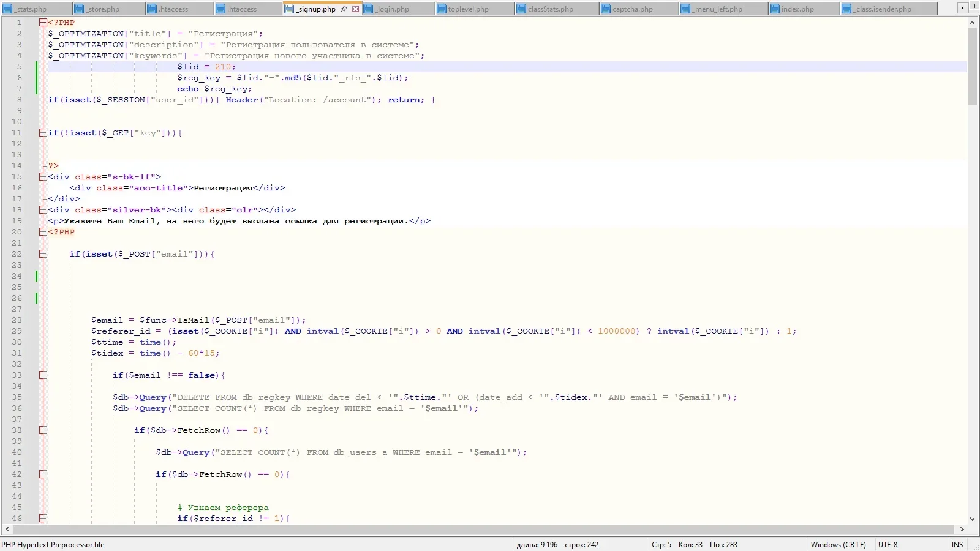Switch to the _store.php tab
The height and width of the screenshot is (551, 980).
pos(109,9)
